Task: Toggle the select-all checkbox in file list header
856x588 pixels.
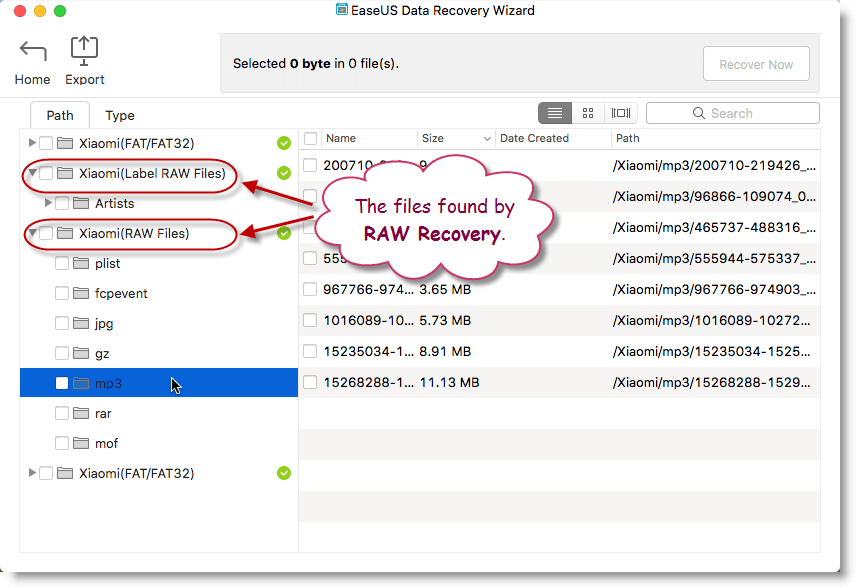Action: 311,138
